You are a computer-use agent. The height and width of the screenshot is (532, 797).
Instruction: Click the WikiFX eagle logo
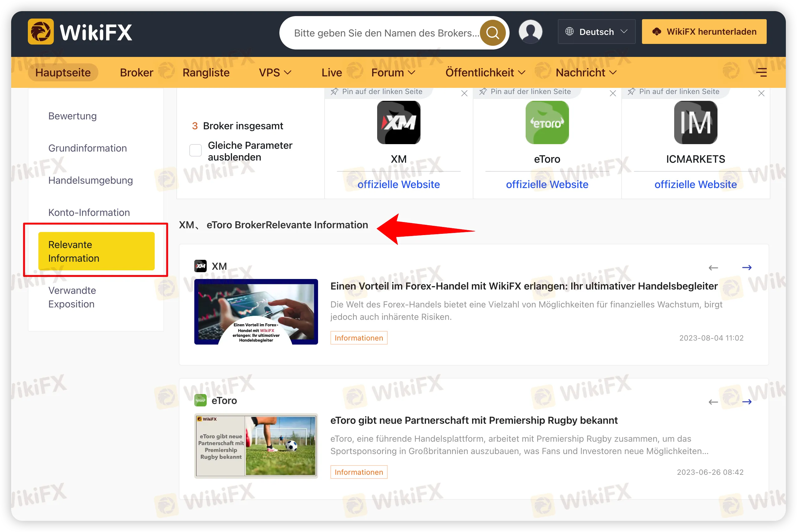pos(41,32)
